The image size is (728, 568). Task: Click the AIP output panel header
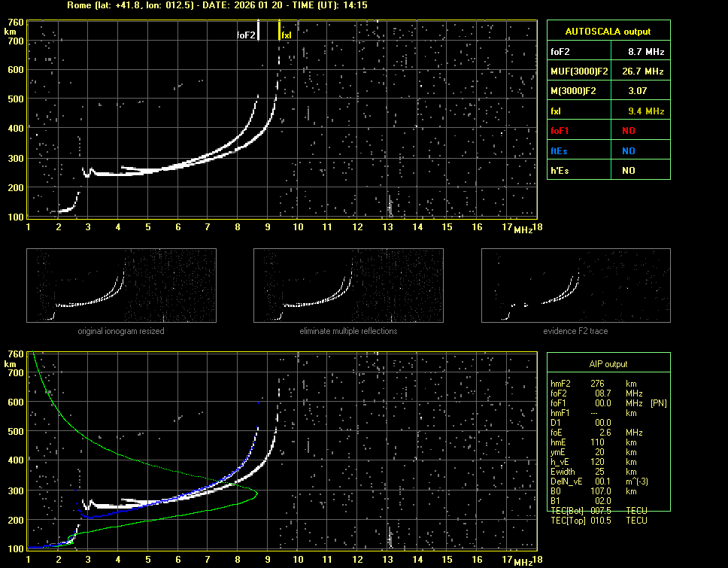click(x=608, y=364)
